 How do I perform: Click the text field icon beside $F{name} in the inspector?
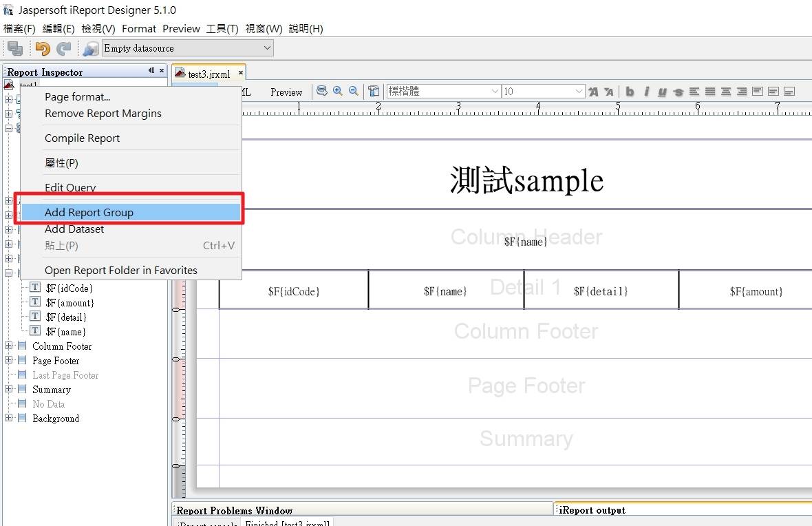35,331
